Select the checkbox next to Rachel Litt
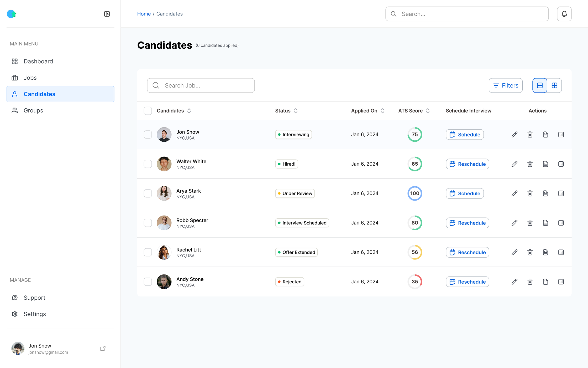 pos(148,252)
